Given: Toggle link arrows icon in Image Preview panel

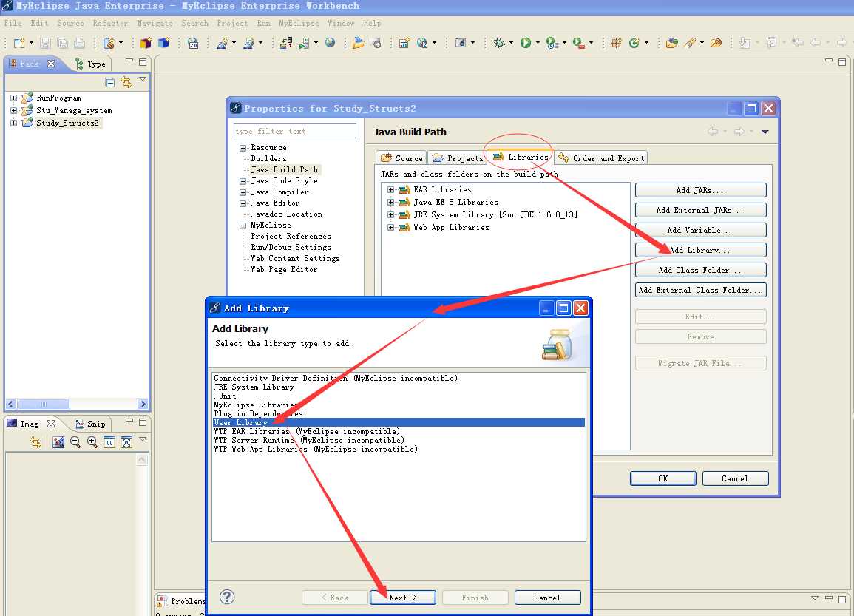Looking at the screenshot, I should 36,442.
